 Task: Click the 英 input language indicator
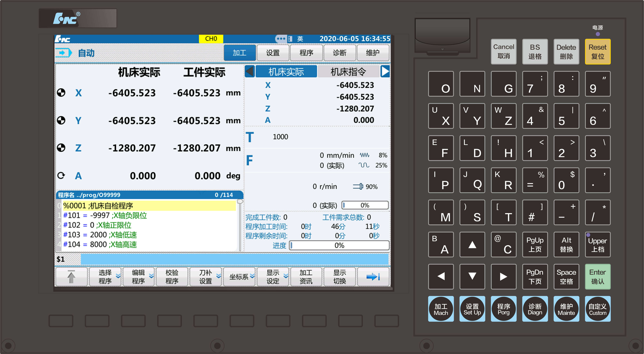click(300, 39)
